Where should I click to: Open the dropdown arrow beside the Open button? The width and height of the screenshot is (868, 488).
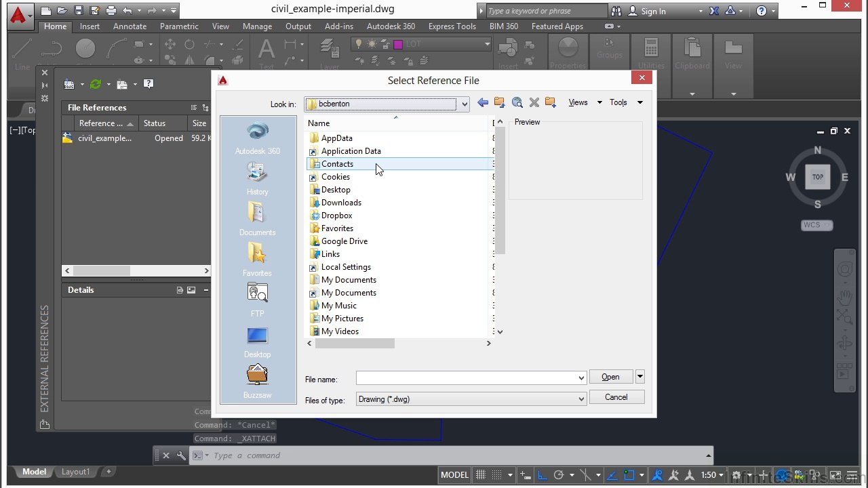click(639, 377)
